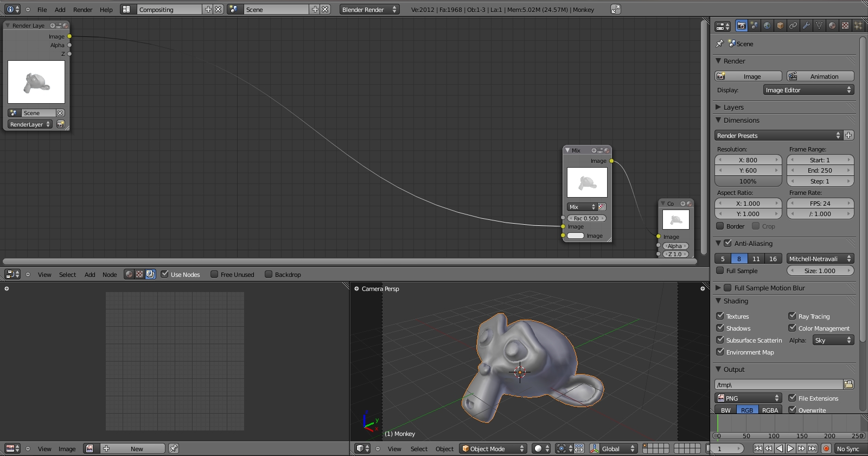Delete the Compositing screen layout with X icon
The height and width of the screenshot is (456, 868).
point(218,9)
